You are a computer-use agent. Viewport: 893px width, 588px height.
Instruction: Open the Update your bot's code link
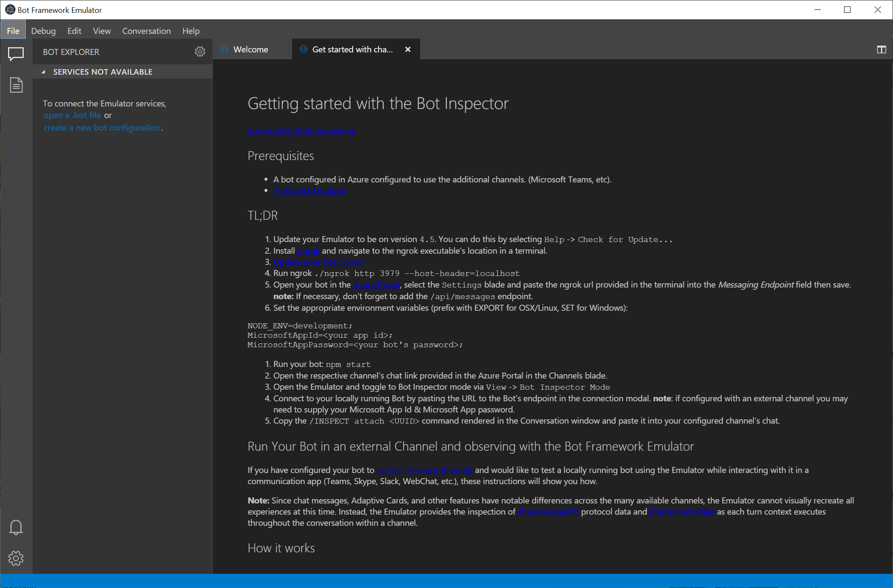318,262
